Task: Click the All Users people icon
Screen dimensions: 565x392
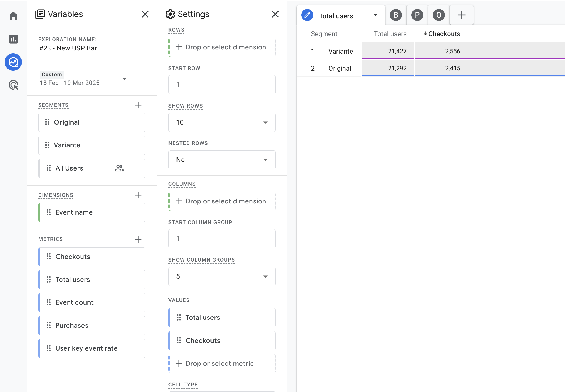Action: pyautogui.click(x=119, y=168)
